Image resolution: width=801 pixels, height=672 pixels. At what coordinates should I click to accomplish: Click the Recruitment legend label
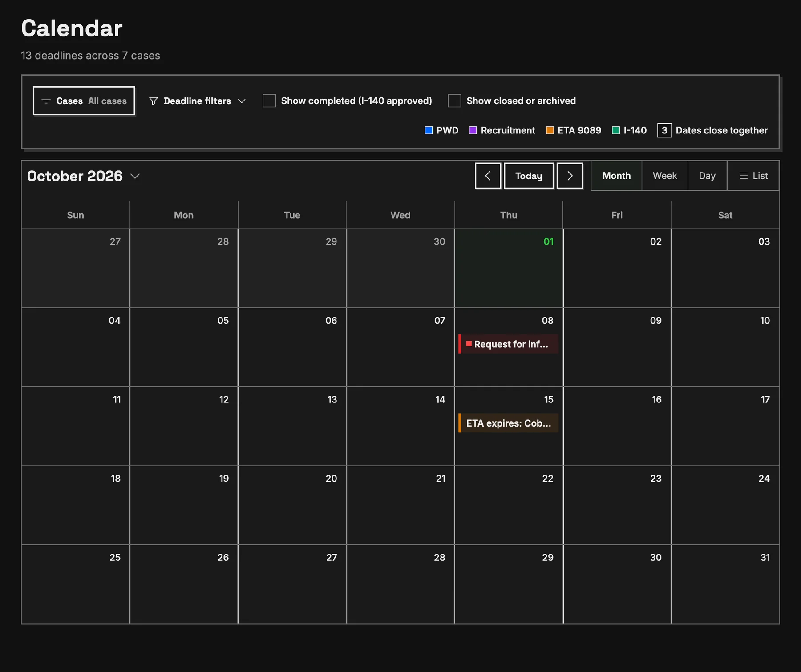point(508,130)
